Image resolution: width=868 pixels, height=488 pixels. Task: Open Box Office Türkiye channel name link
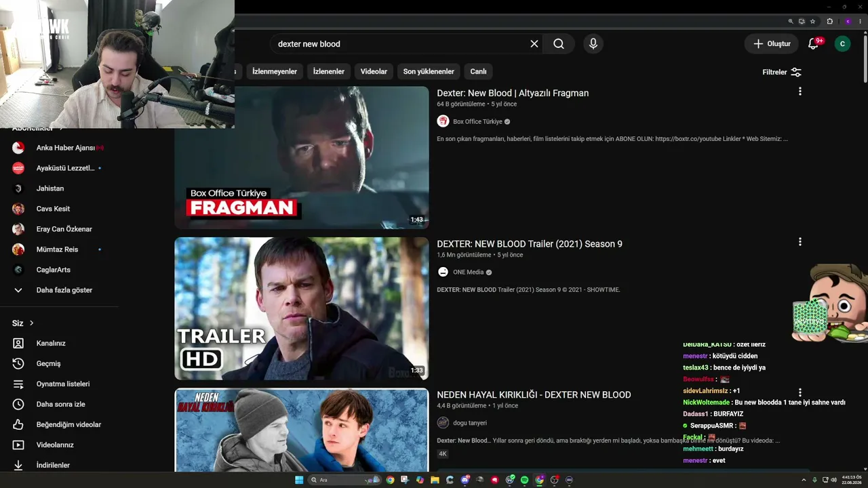[477, 122]
